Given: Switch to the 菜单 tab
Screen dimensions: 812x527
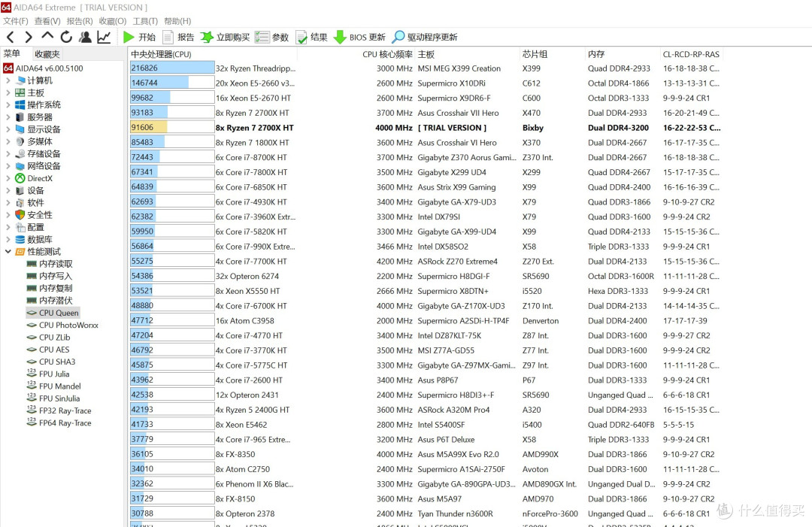Looking at the screenshot, I should (12, 54).
